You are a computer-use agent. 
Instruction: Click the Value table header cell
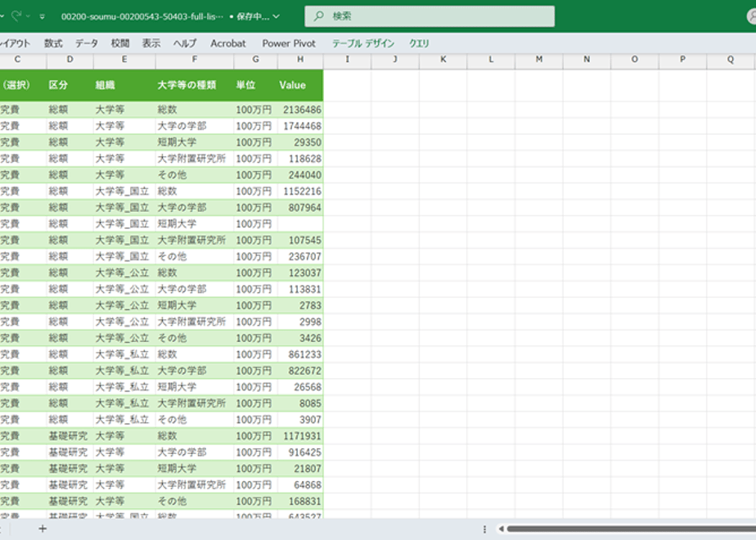point(300,85)
